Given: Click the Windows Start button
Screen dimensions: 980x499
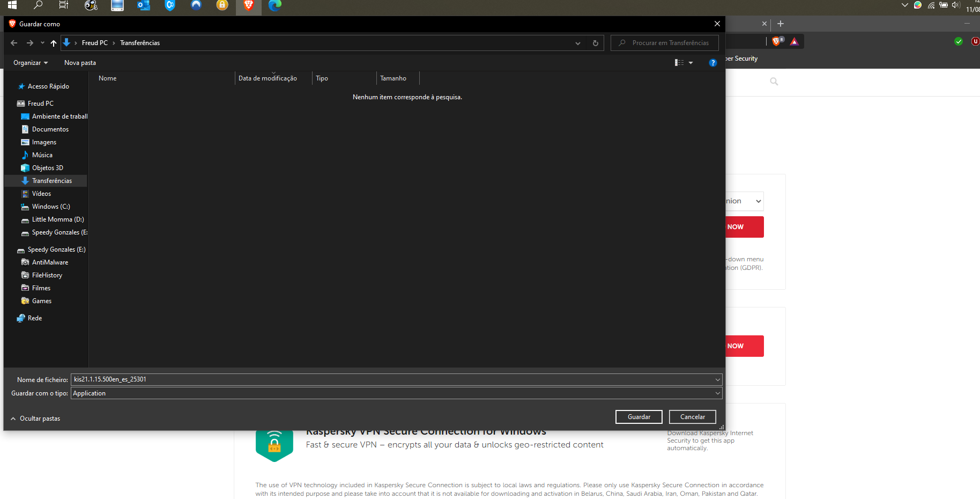Looking at the screenshot, I should (12, 5).
